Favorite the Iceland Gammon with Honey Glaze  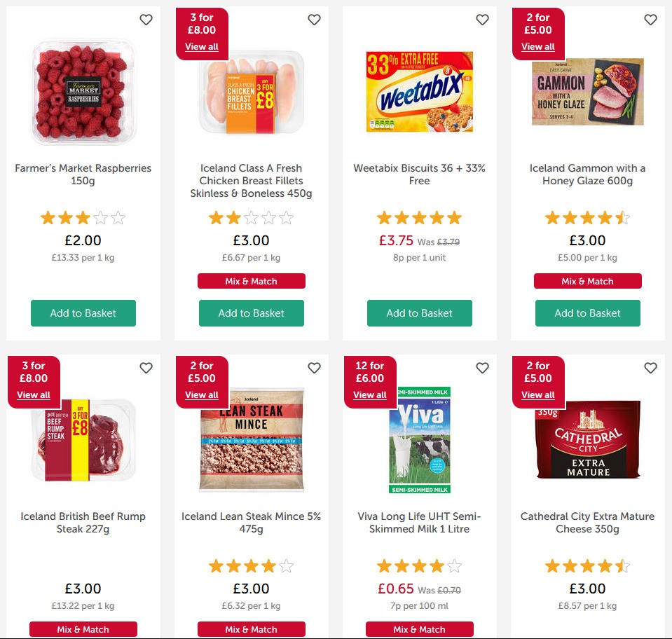point(650,20)
